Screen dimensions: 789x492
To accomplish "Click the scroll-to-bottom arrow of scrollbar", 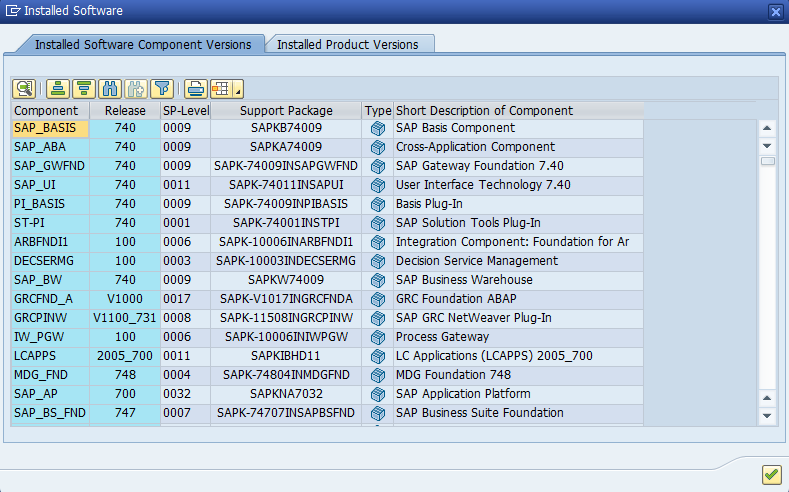I will (767, 415).
